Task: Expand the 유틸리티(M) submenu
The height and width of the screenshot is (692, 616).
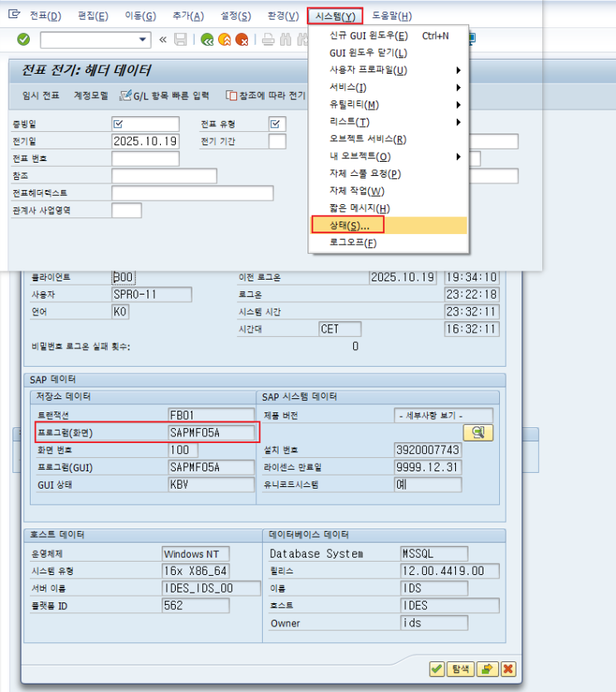Action: [x=458, y=105]
